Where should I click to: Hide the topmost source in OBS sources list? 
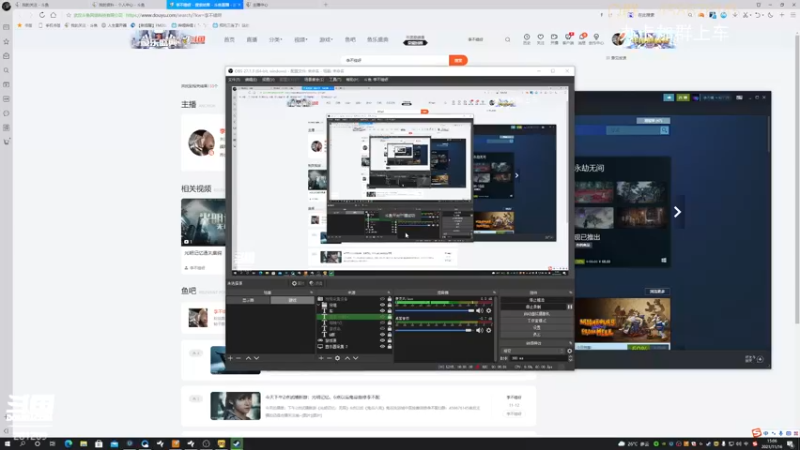pos(382,299)
